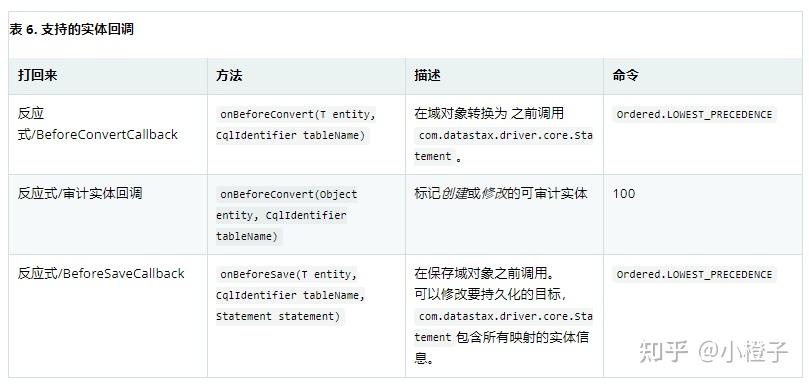
Task: Select the 打回来 column header
Action: click(x=37, y=75)
